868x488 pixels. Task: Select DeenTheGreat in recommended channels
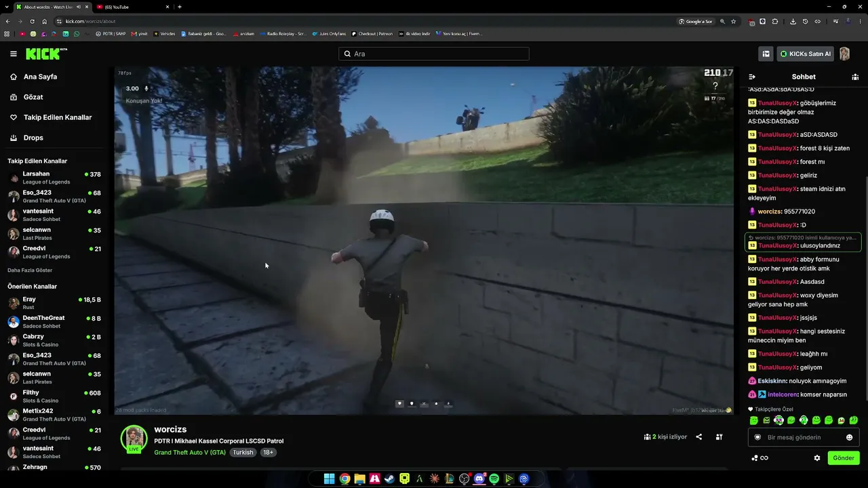[54, 322]
